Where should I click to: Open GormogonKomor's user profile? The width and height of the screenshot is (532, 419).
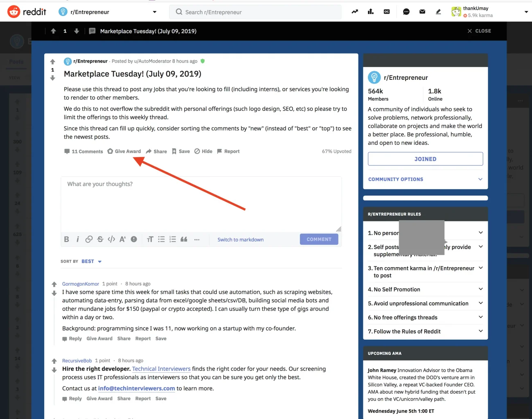81,284
